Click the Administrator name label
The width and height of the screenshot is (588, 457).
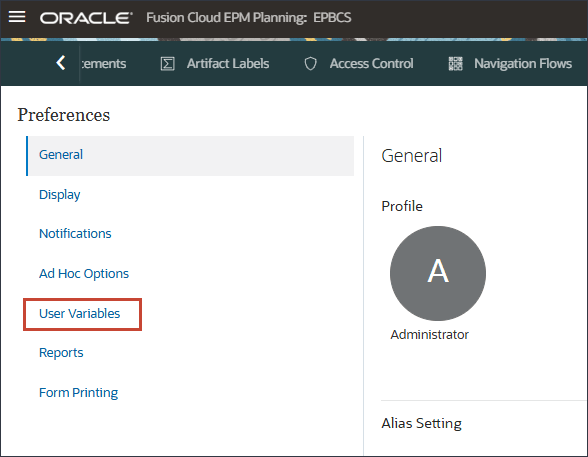point(429,334)
